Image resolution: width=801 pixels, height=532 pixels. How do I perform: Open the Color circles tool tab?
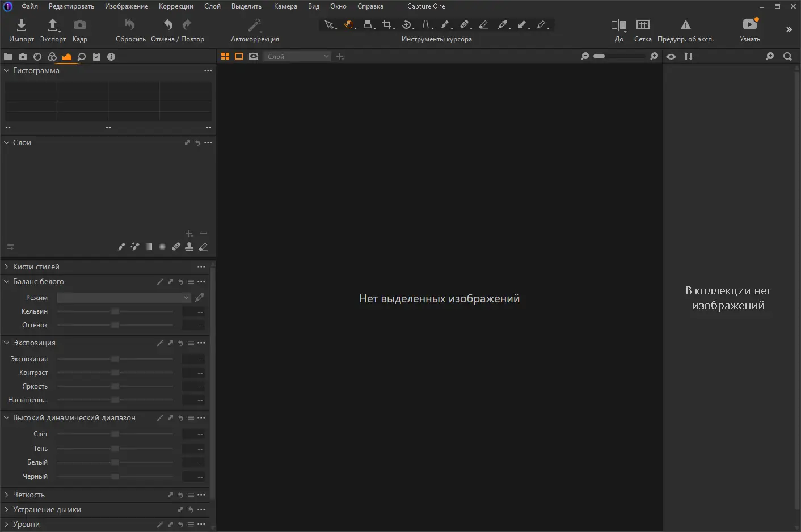point(52,57)
